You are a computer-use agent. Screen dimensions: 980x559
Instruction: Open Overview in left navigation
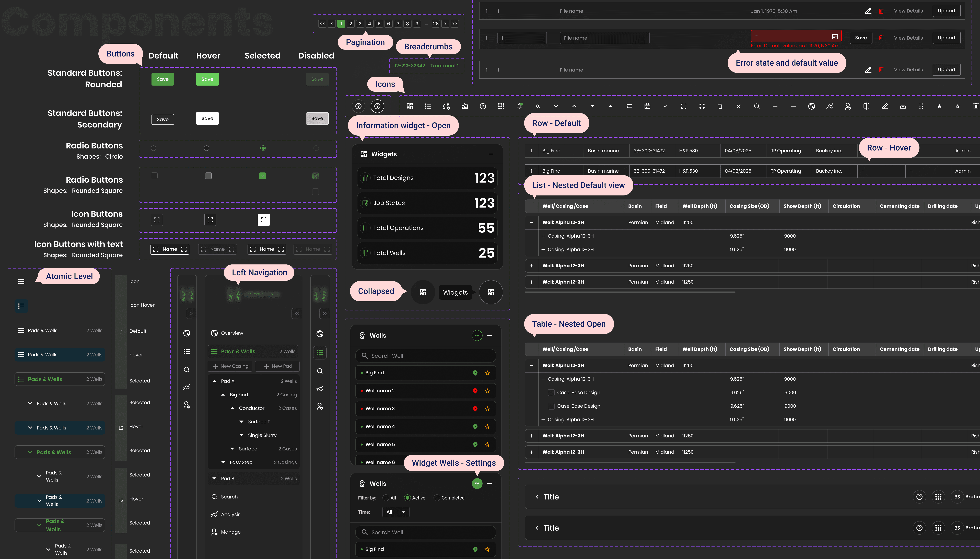point(232,333)
